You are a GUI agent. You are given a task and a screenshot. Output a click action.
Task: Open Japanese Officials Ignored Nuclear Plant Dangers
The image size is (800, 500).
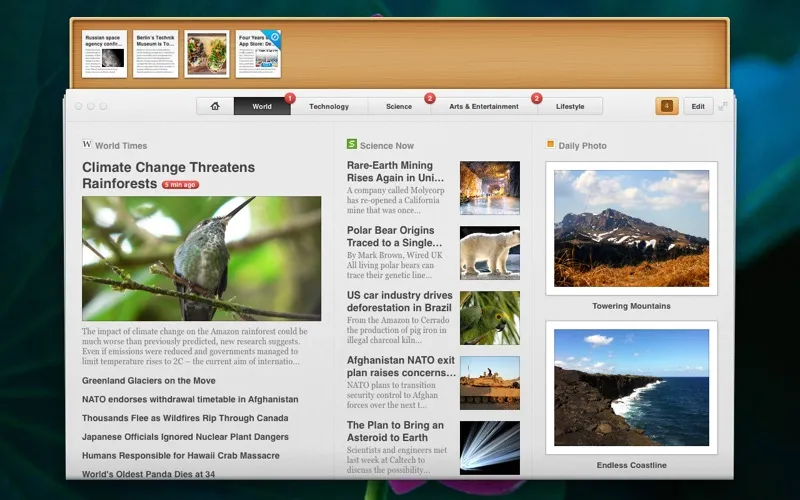point(185,437)
